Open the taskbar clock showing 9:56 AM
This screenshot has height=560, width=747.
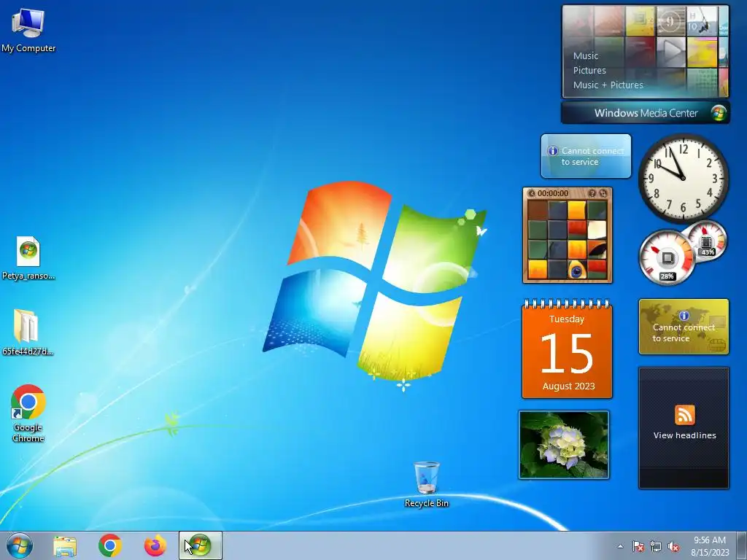(710, 545)
